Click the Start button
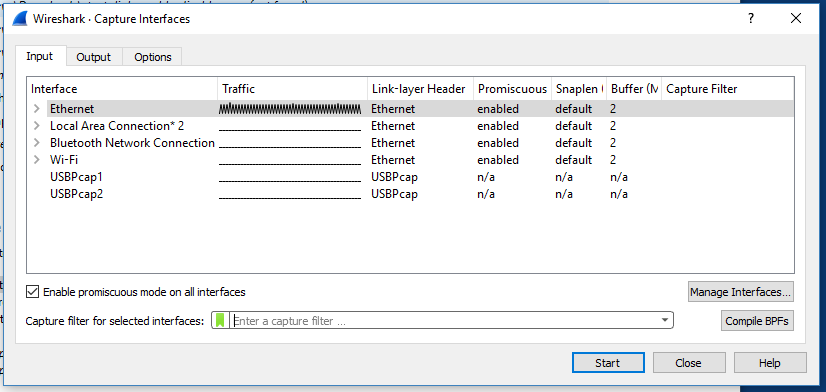Image resolution: width=826 pixels, height=392 pixels. click(x=608, y=363)
